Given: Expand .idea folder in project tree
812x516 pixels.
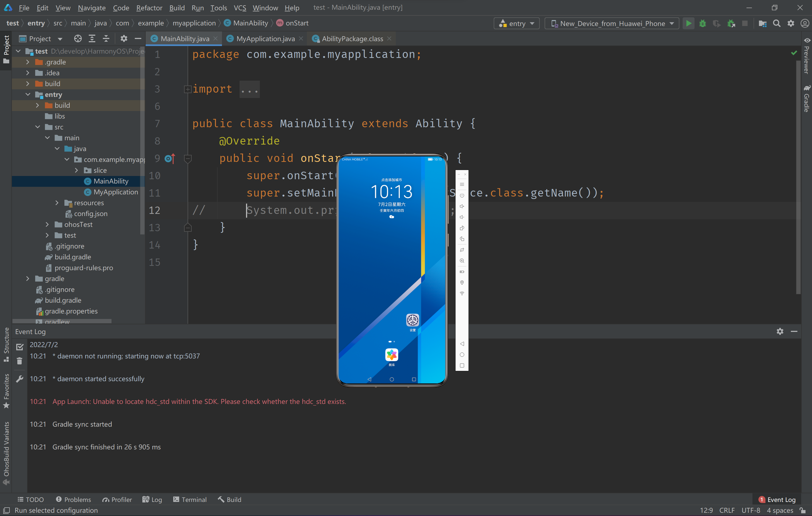Looking at the screenshot, I should coord(28,73).
